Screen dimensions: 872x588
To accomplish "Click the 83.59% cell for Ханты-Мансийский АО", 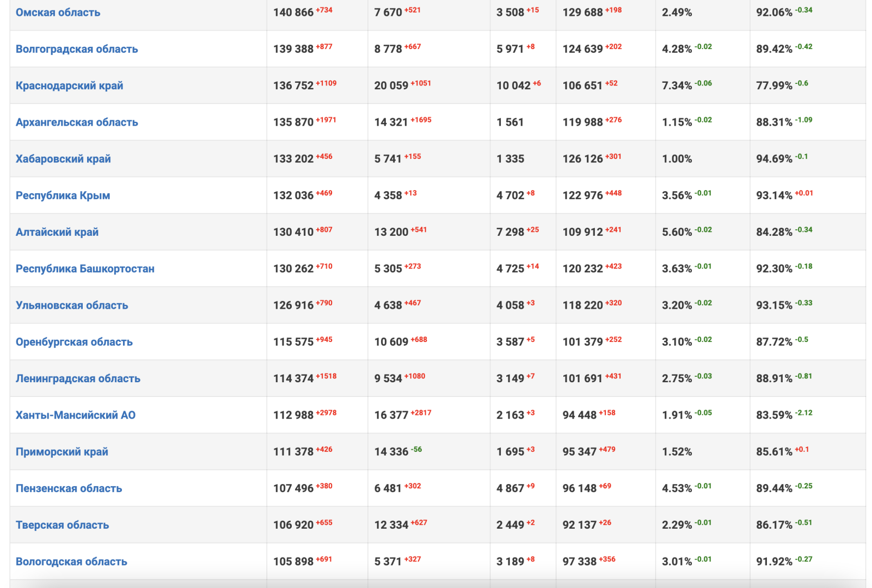I will [774, 415].
